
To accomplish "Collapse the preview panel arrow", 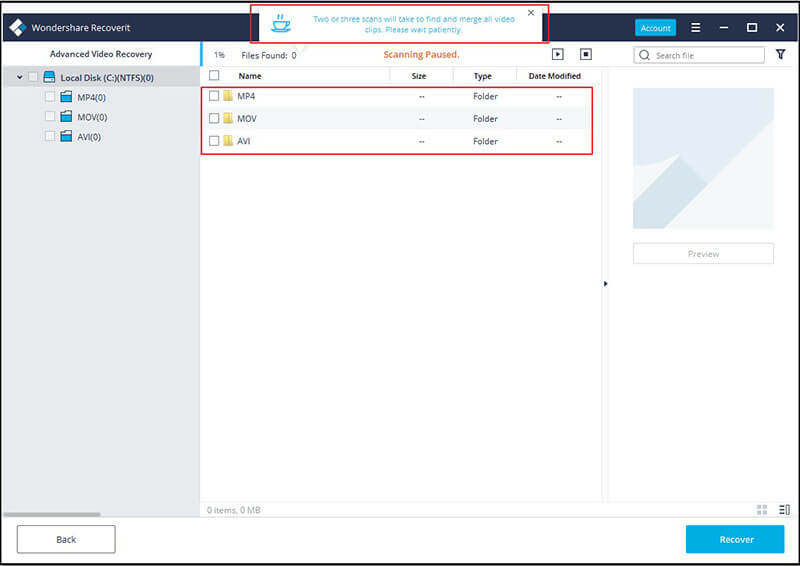I will pos(605,284).
